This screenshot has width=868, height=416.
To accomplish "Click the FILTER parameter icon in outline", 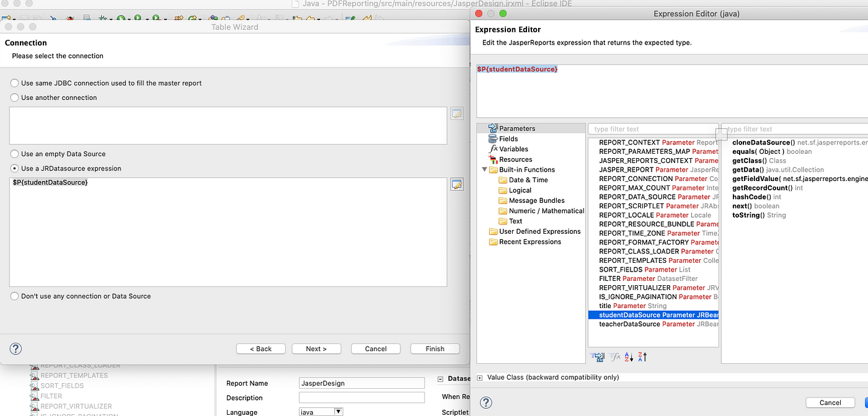I will click(x=35, y=396).
